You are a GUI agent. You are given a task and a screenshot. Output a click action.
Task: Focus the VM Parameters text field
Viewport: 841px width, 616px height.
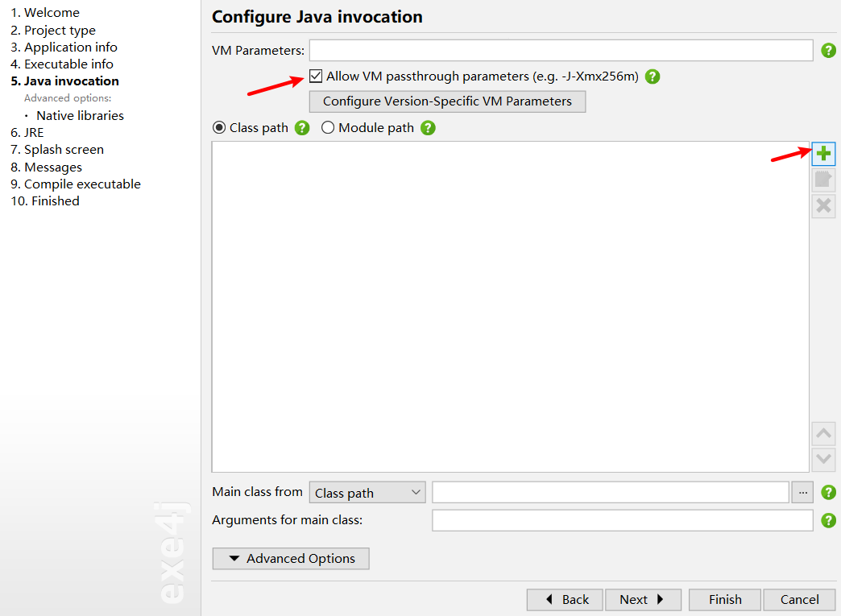561,51
